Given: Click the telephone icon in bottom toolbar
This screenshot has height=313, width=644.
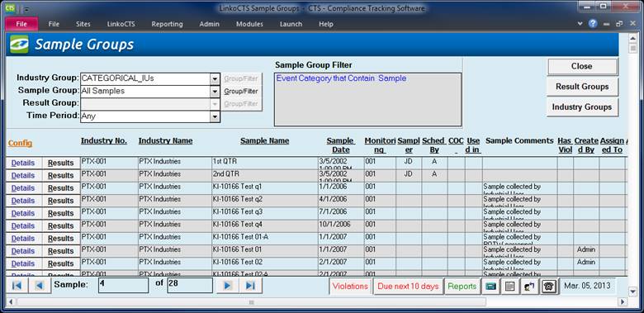Looking at the screenshot, I should click(549, 287).
